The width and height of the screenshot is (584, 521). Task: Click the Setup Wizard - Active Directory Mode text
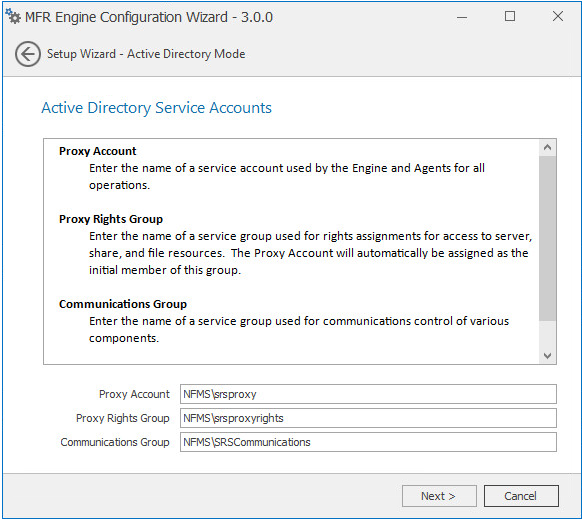[x=146, y=54]
